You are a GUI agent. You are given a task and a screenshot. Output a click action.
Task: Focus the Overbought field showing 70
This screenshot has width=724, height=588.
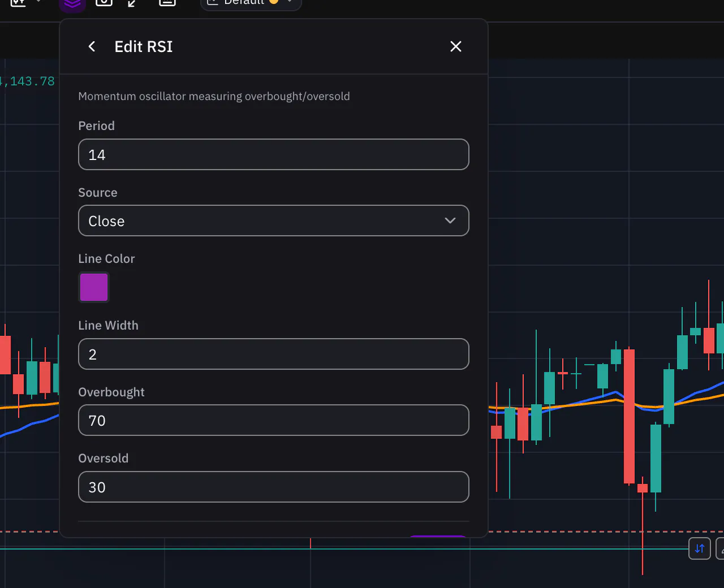tap(274, 420)
